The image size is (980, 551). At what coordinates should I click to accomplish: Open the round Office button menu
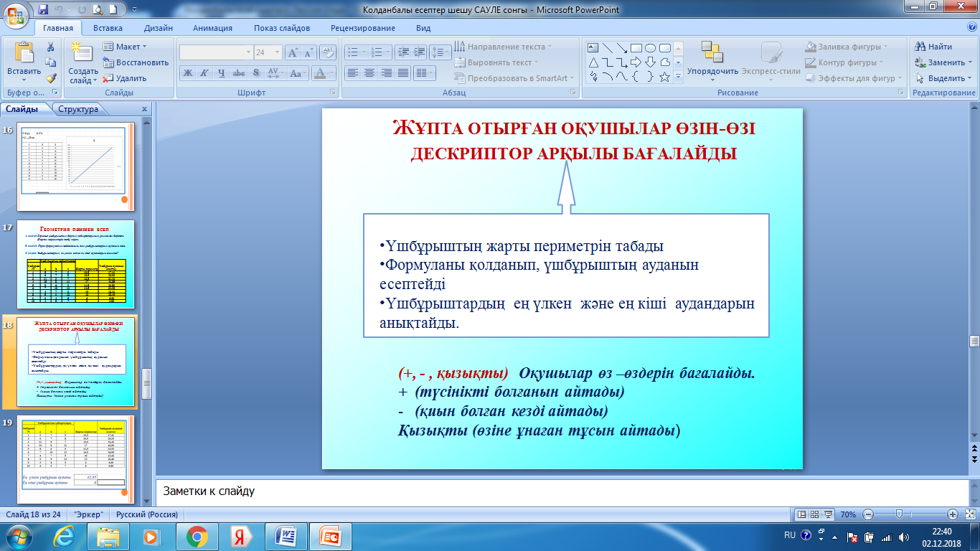(16, 16)
